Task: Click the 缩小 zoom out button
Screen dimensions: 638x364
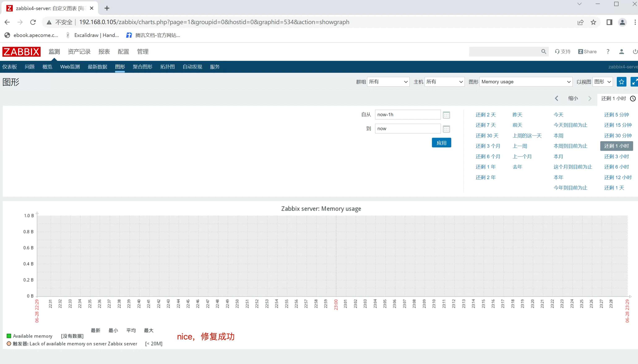Action: (573, 98)
